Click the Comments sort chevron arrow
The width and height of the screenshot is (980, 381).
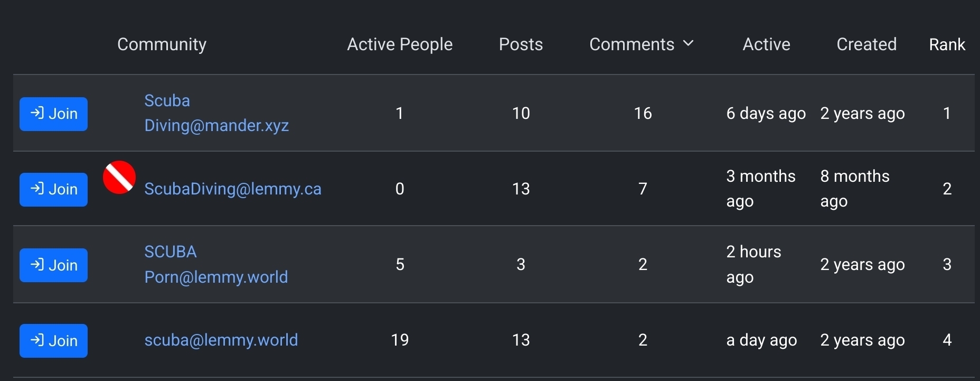coord(688,43)
